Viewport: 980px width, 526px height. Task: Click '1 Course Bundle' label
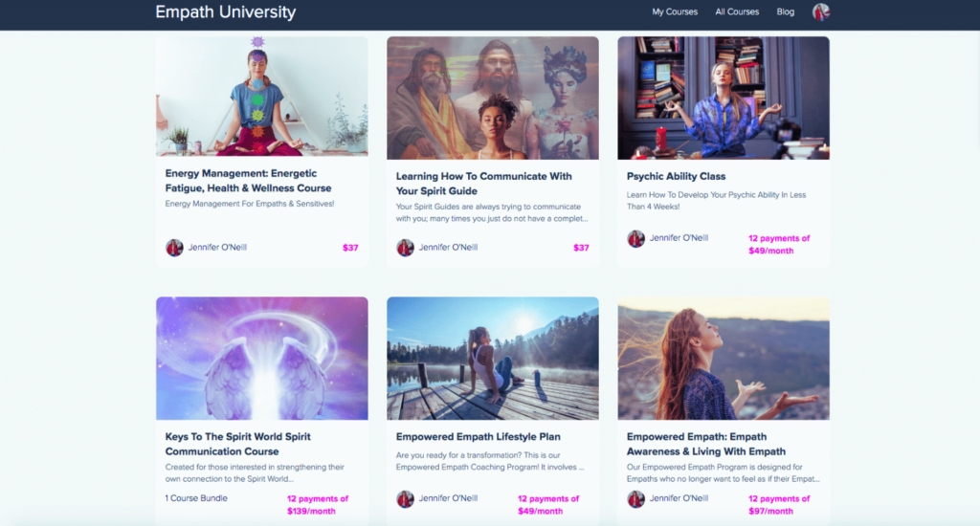(196, 498)
